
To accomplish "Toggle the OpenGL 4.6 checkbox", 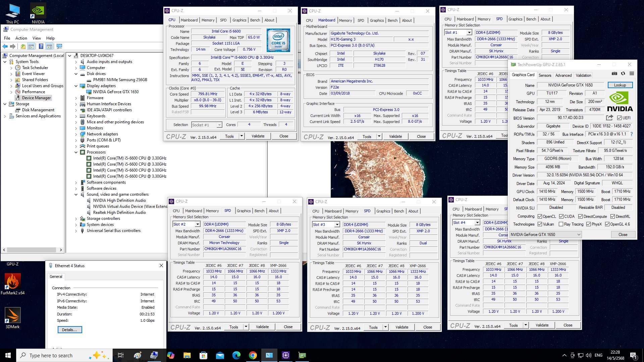I will (x=607, y=224).
